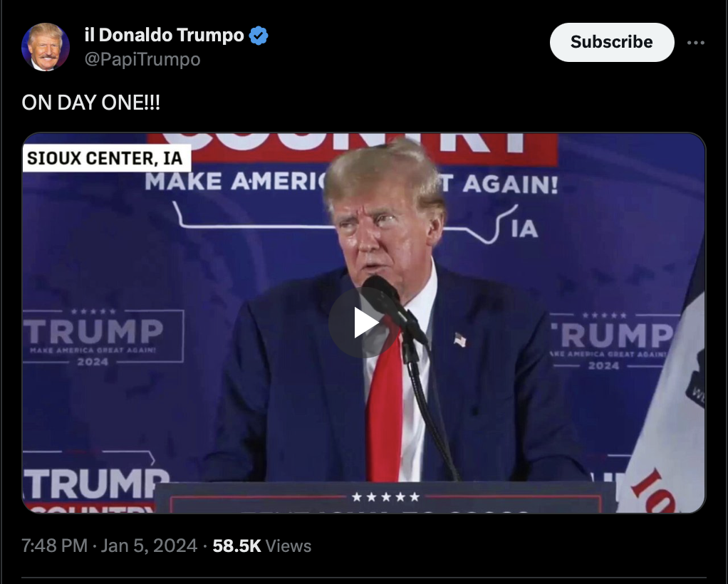
Task: Click the blue verified checkmark badge
Action: [259, 36]
